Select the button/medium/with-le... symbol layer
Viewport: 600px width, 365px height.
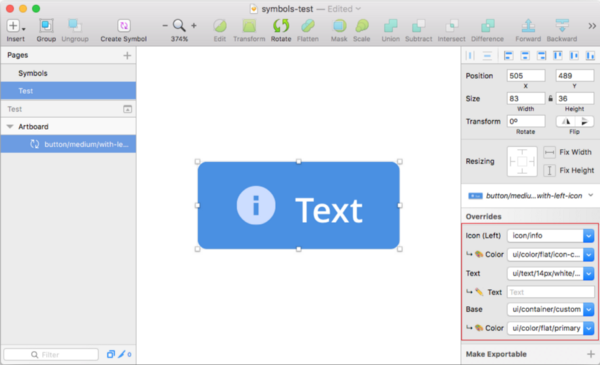68,144
